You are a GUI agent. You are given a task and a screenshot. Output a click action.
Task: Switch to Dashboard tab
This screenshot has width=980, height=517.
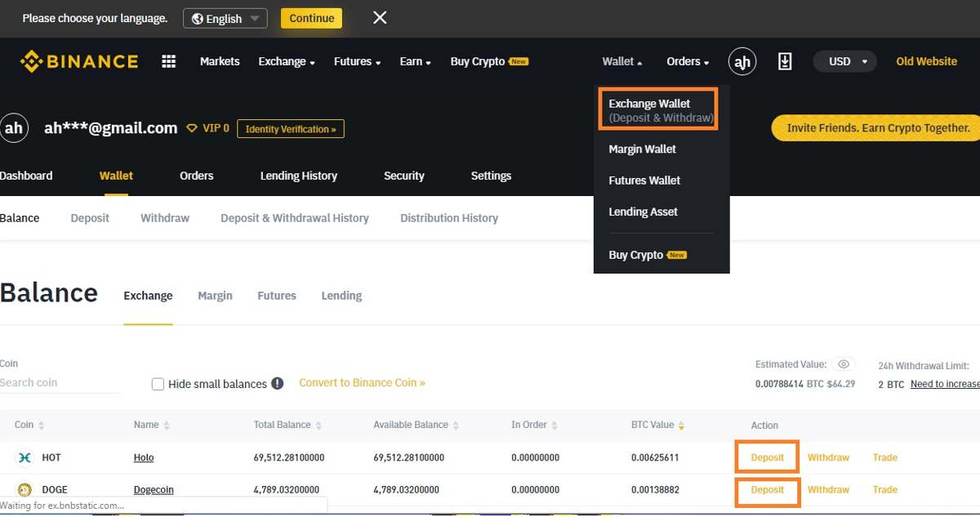tap(26, 176)
